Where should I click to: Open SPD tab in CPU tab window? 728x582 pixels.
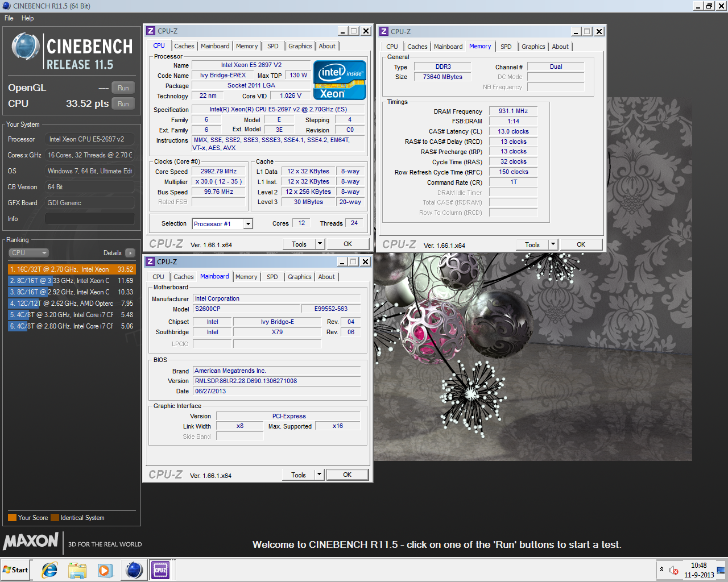[x=273, y=46]
